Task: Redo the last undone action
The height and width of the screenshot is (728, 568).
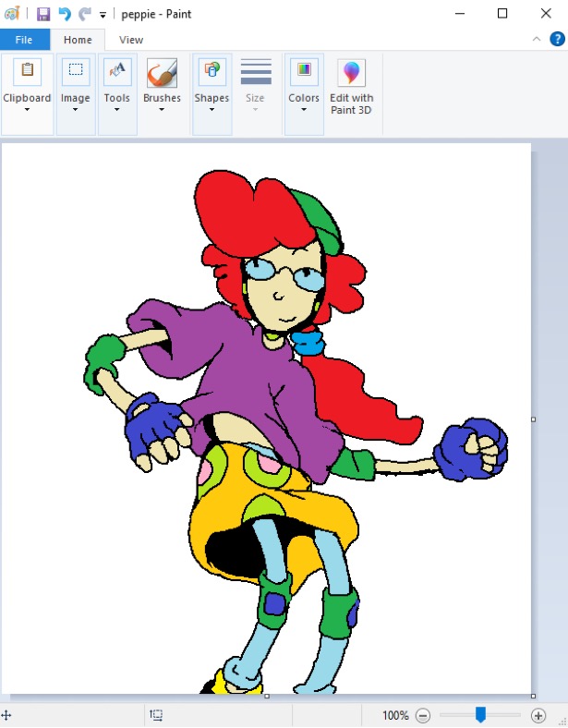Action: [x=84, y=14]
